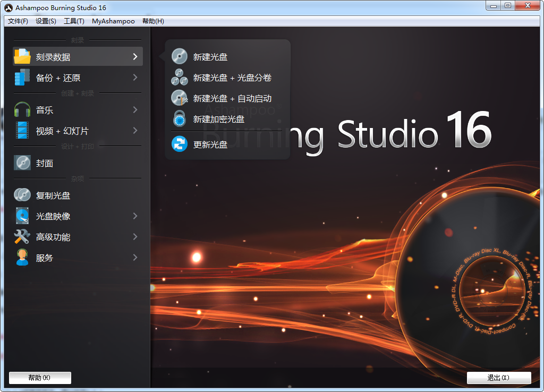Click the 封面 cover disc icon
Viewport: 544px width, 392px height.
22,163
